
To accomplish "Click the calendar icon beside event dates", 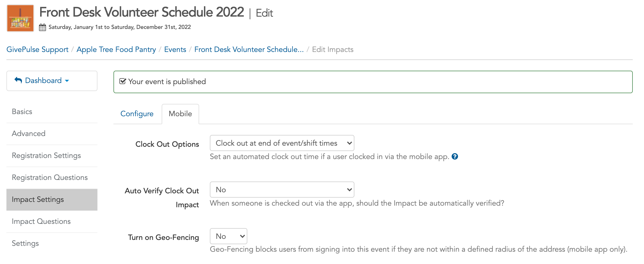I will click(x=42, y=27).
